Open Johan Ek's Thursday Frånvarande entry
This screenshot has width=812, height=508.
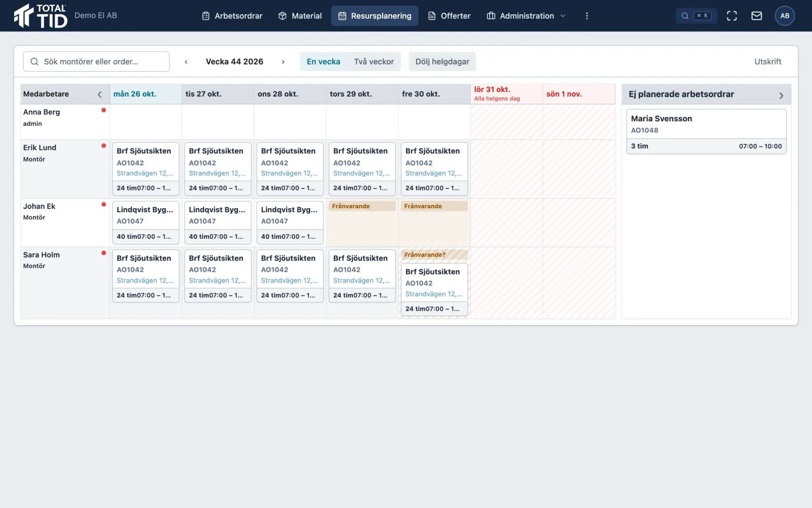click(362, 206)
